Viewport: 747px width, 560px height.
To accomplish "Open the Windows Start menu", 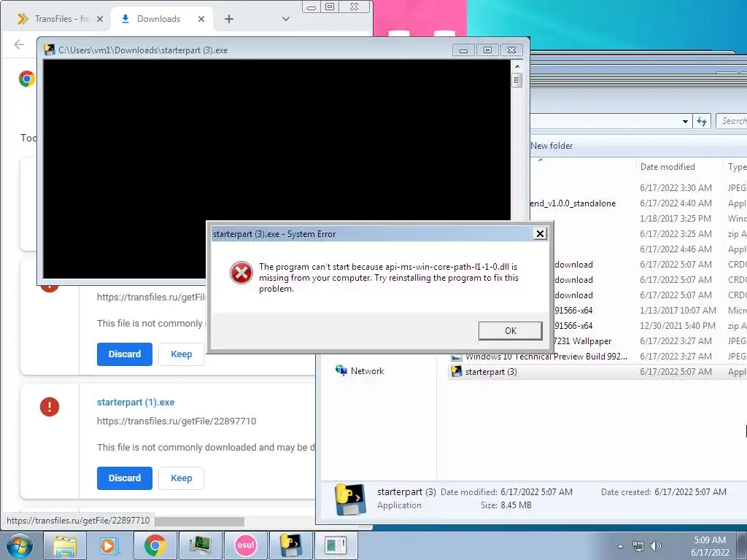I will (20, 545).
